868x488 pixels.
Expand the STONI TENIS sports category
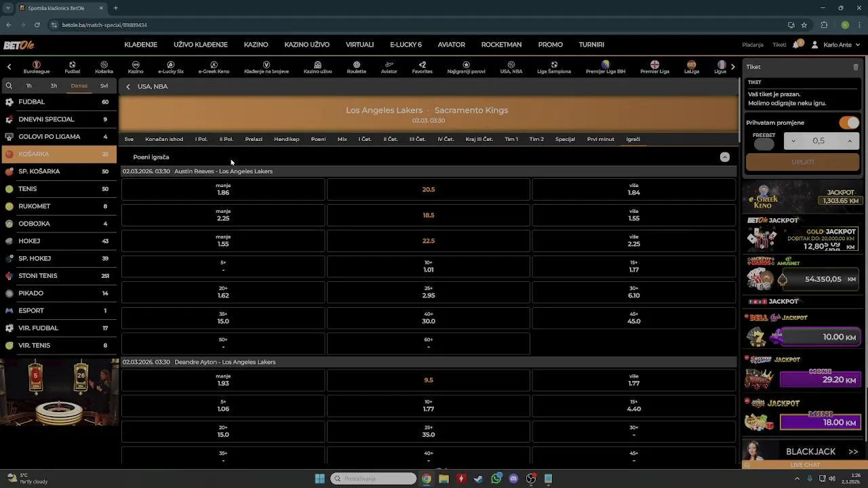58,276
